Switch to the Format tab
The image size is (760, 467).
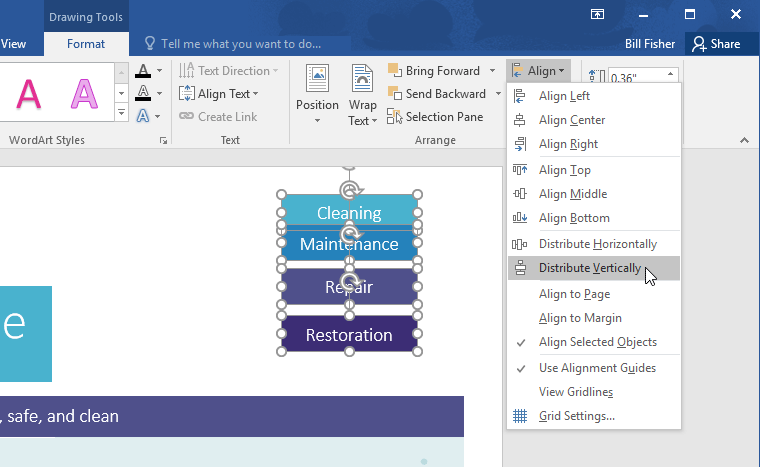86,44
